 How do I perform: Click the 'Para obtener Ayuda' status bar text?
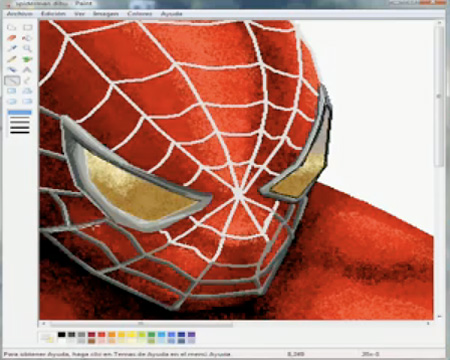[x=117, y=354]
